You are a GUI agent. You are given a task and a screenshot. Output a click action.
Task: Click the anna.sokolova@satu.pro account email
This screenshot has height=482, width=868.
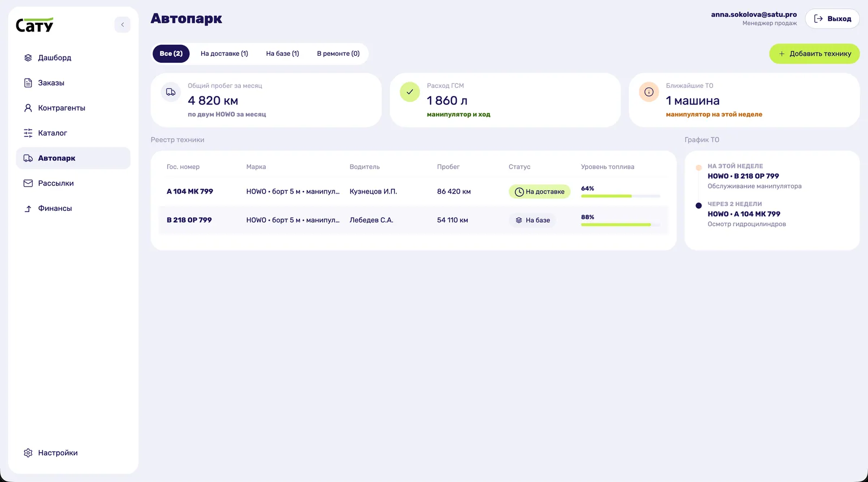tap(754, 15)
